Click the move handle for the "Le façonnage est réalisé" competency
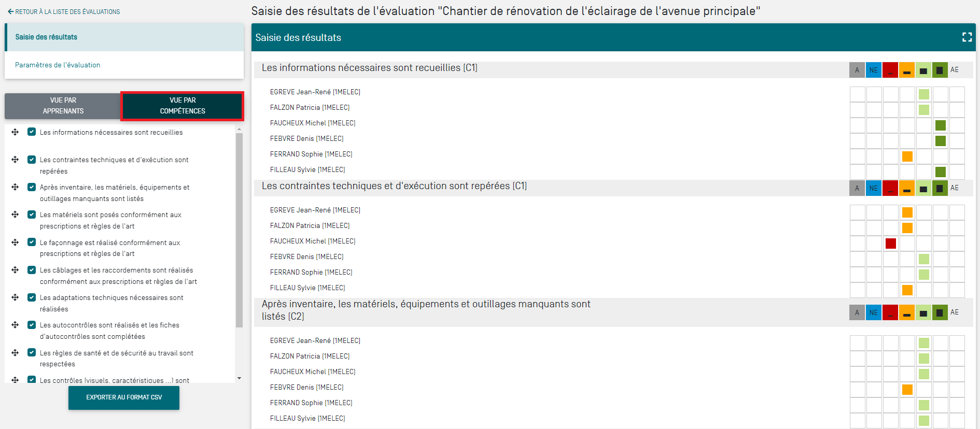 [15, 242]
